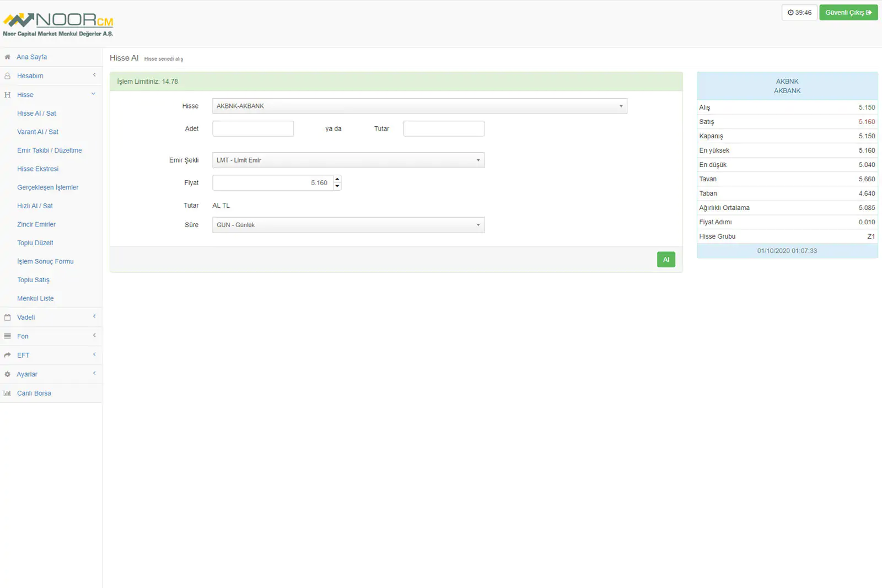Viewport: 882px width, 588px height.
Task: Click the share arrow icon beside EFT
Action: 7,355
